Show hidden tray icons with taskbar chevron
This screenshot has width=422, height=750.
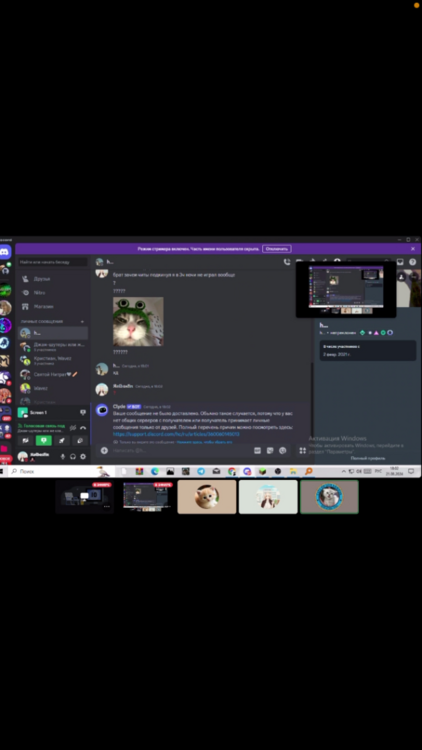pos(344,472)
